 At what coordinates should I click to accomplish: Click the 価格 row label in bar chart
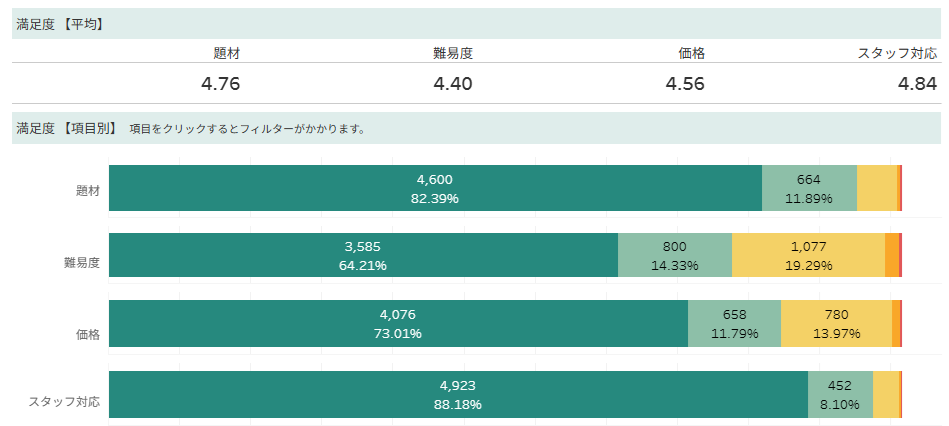coord(88,334)
